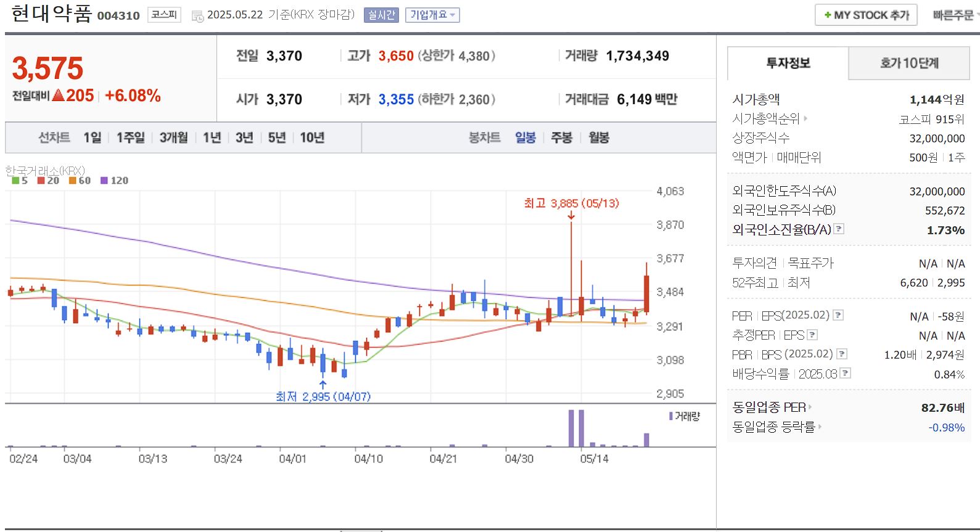This screenshot has width=980, height=532.
Task: Click the 코스피 market badge
Action: coord(164,15)
